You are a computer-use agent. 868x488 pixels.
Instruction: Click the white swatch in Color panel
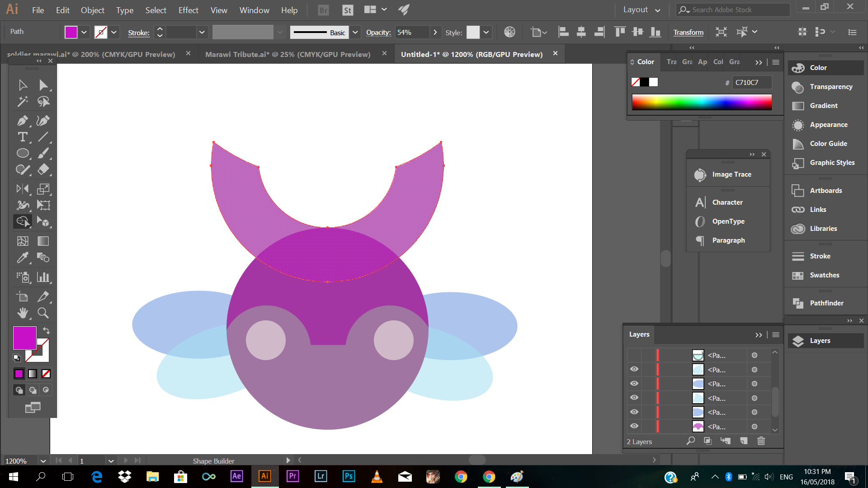click(654, 82)
